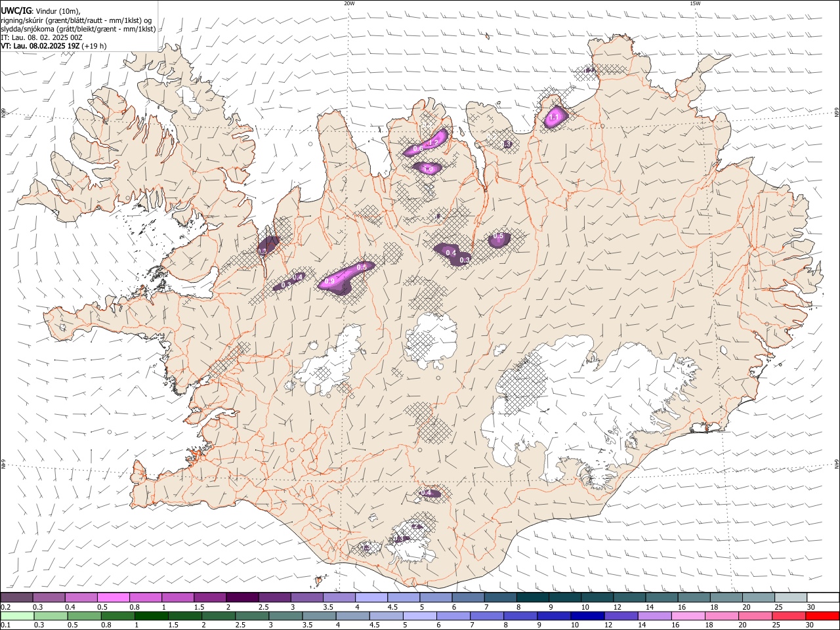Image resolution: width=840 pixels, height=630 pixels.
Task: Click the "20W" longitude label
Action: click(349, 3)
